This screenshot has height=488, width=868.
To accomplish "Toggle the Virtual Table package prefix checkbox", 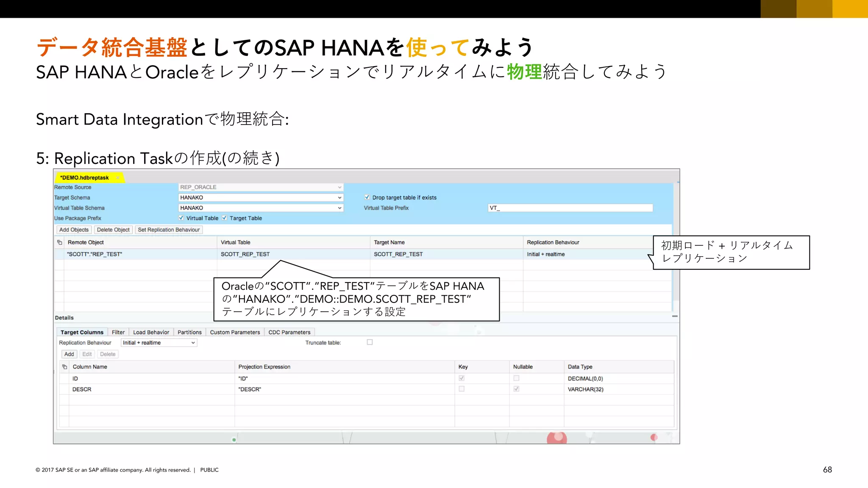I will 181,218.
